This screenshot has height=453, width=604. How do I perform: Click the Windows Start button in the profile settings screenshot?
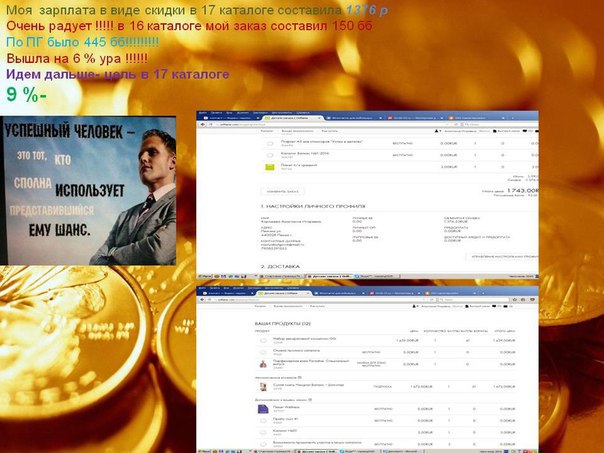coord(205,276)
